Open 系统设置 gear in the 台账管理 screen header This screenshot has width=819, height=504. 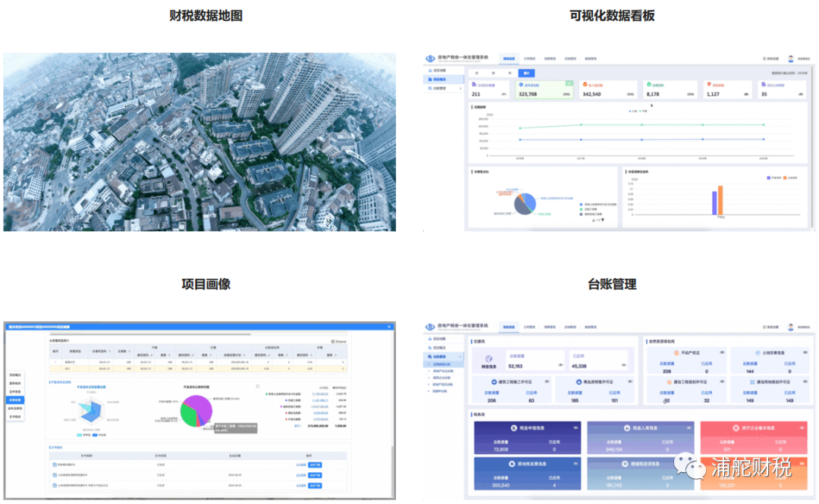[764, 327]
